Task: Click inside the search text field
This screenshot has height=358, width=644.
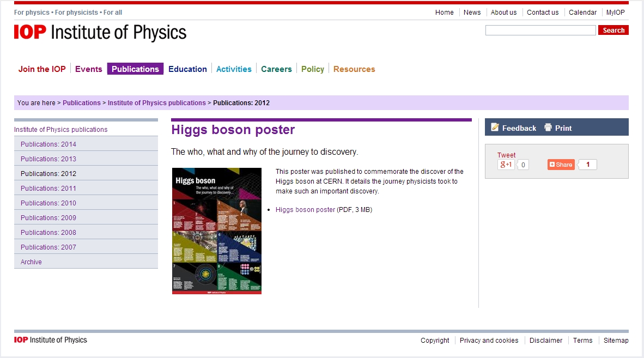Action: point(540,31)
